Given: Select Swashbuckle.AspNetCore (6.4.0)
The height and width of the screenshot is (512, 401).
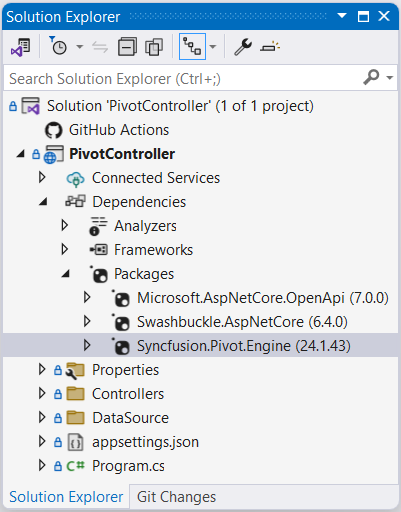Looking at the screenshot, I should pyautogui.click(x=242, y=322).
